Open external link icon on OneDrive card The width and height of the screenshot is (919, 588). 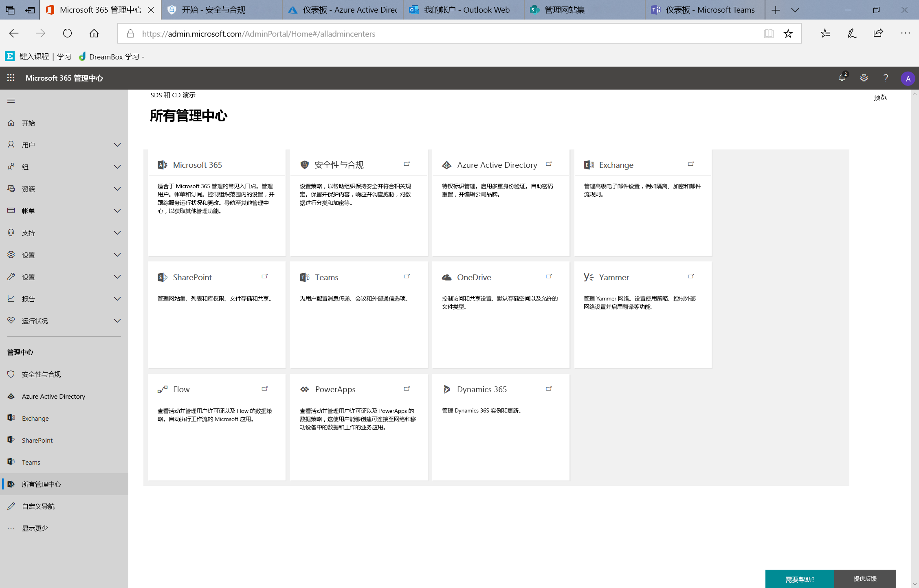click(x=549, y=276)
